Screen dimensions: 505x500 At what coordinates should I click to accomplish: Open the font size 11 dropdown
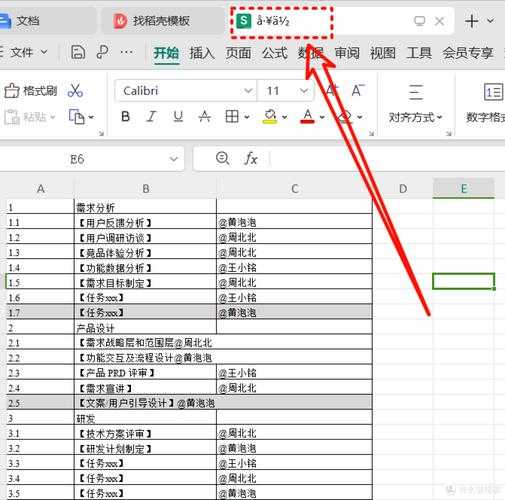(x=303, y=91)
